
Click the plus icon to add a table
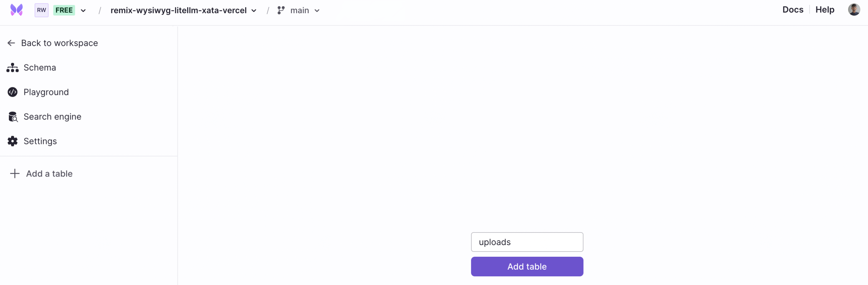coord(15,173)
